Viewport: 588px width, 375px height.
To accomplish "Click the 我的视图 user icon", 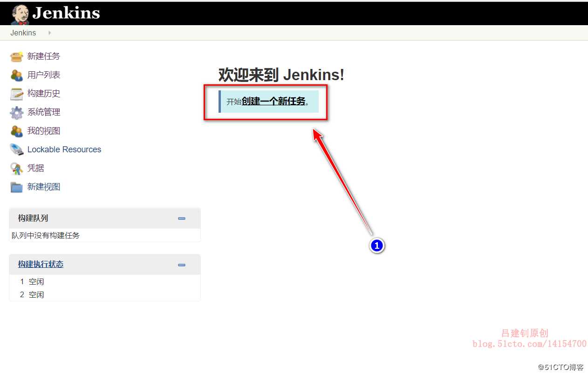I will [16, 131].
